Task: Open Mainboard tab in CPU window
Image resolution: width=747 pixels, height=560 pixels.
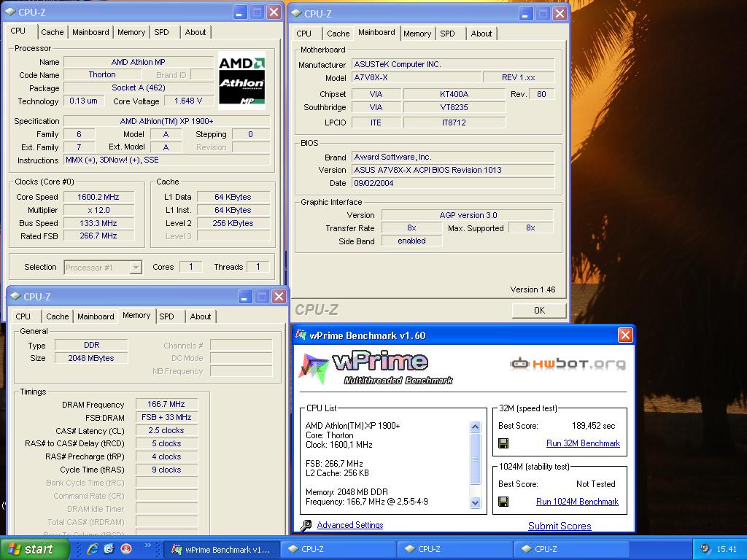Action: coord(90,32)
